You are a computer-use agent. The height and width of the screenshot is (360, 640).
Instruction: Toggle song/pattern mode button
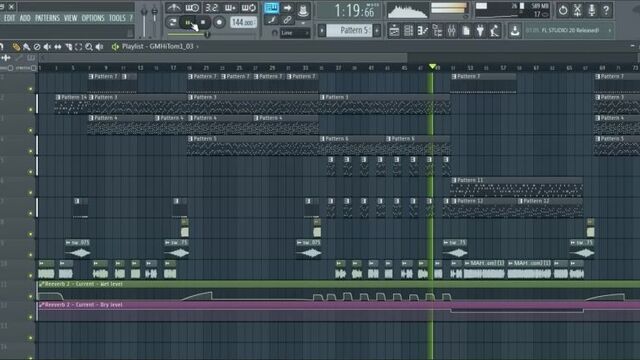[172, 22]
